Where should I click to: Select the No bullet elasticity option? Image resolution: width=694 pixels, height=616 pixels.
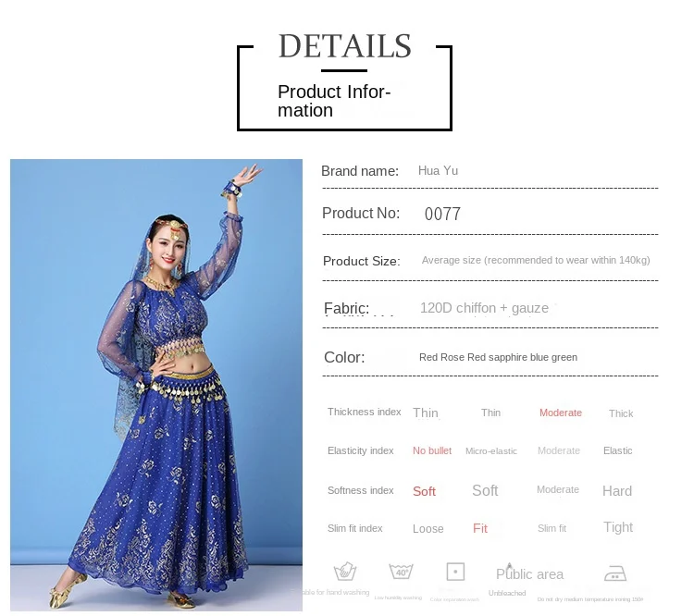point(432,450)
